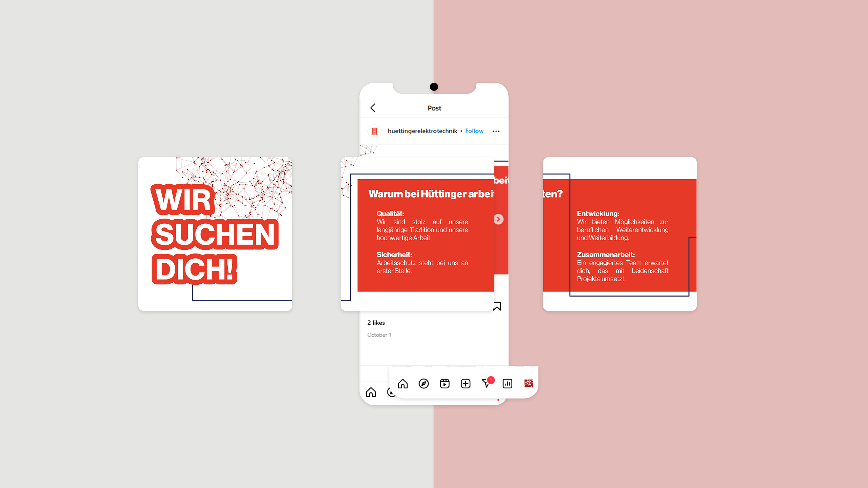Click Follow button on huettingerelektrotechnik profile
868x488 pixels.
[x=475, y=130]
